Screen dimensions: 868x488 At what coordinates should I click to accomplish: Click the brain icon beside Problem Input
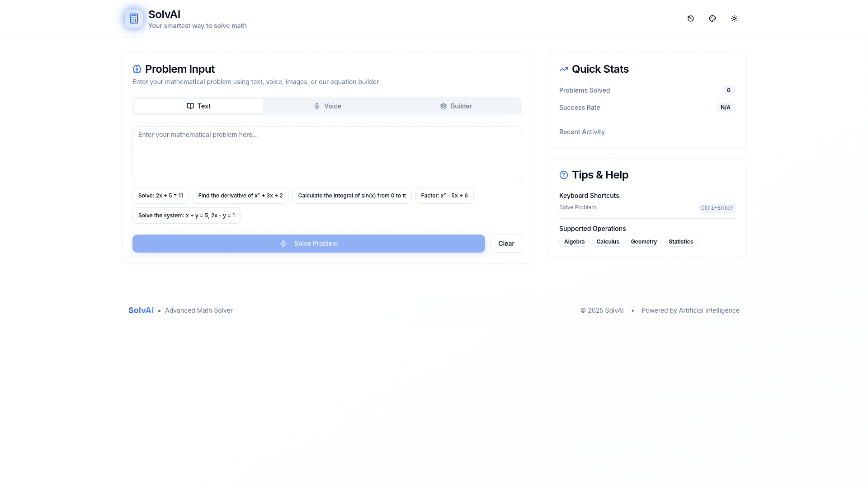click(x=137, y=69)
